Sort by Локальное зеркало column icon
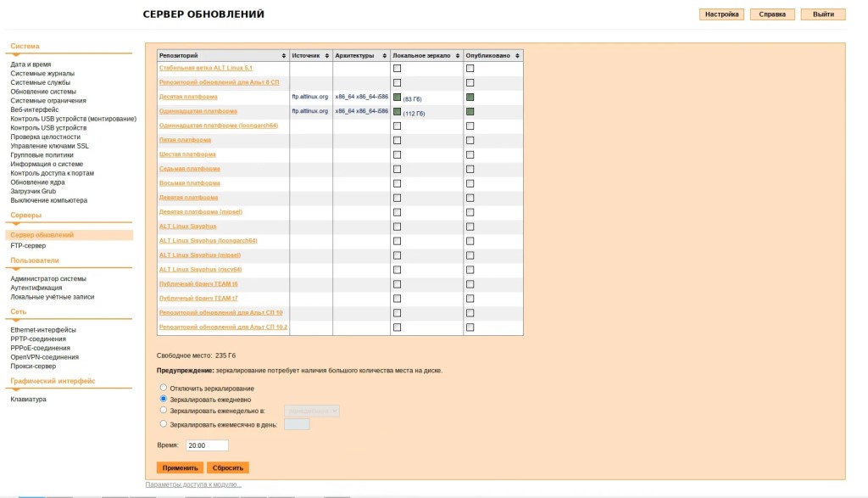The width and height of the screenshot is (868, 498). [x=457, y=55]
